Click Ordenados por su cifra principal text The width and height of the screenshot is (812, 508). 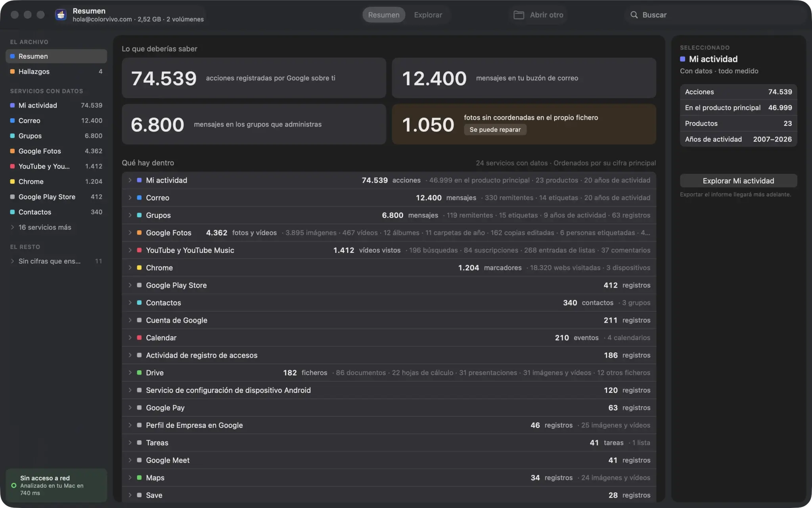[x=605, y=163]
